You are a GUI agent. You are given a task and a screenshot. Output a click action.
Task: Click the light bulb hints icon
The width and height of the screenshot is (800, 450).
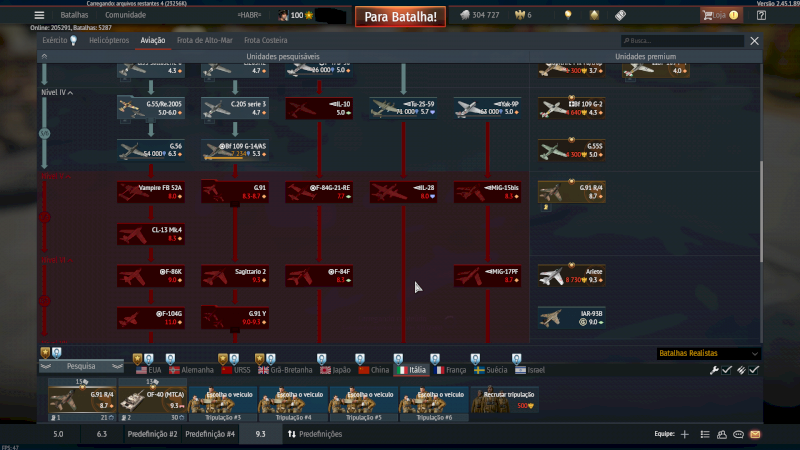(568, 15)
